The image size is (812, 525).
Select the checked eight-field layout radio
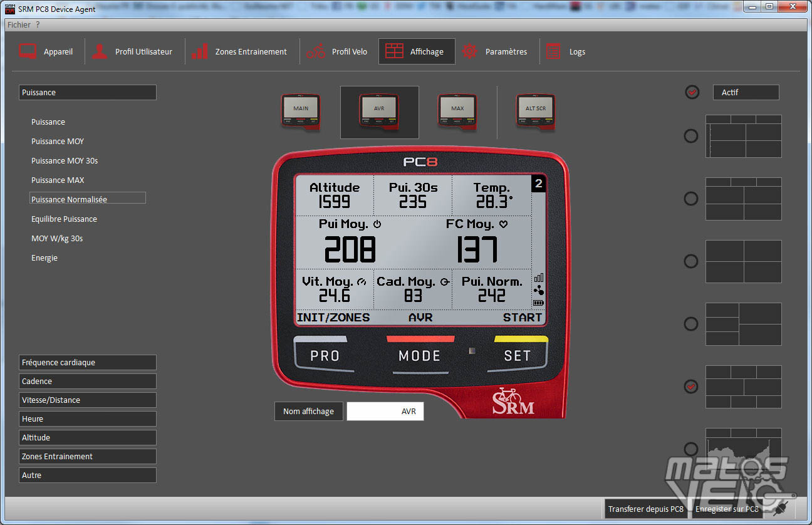point(690,387)
